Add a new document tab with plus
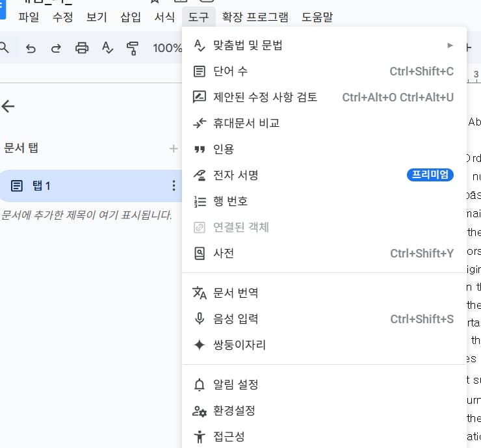 click(174, 148)
